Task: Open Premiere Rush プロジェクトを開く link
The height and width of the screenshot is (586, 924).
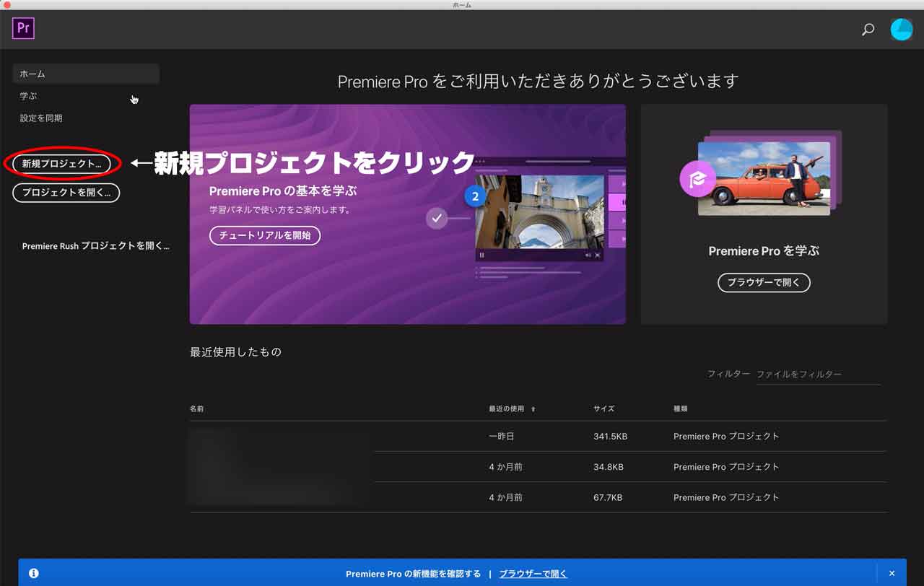Action: point(95,246)
